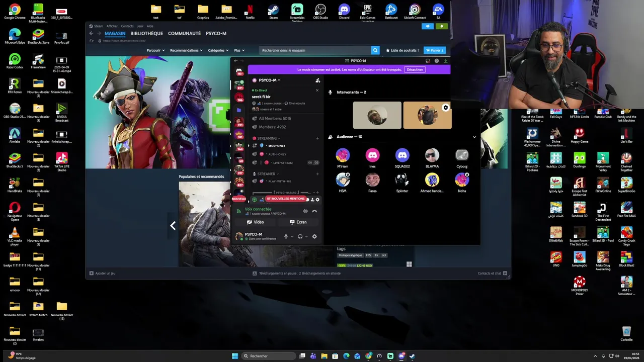Collapse the STREAMER channel category
Viewport: 644px width, 362px height.
(x=267, y=174)
